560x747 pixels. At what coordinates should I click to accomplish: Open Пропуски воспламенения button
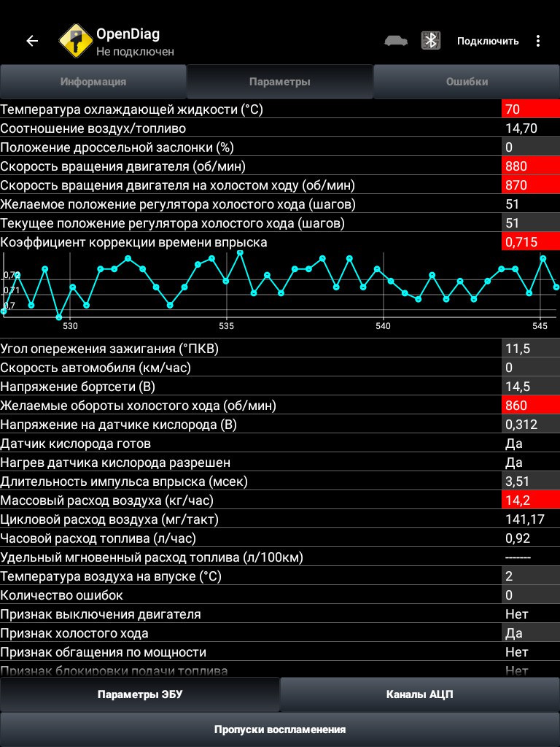[280, 729]
